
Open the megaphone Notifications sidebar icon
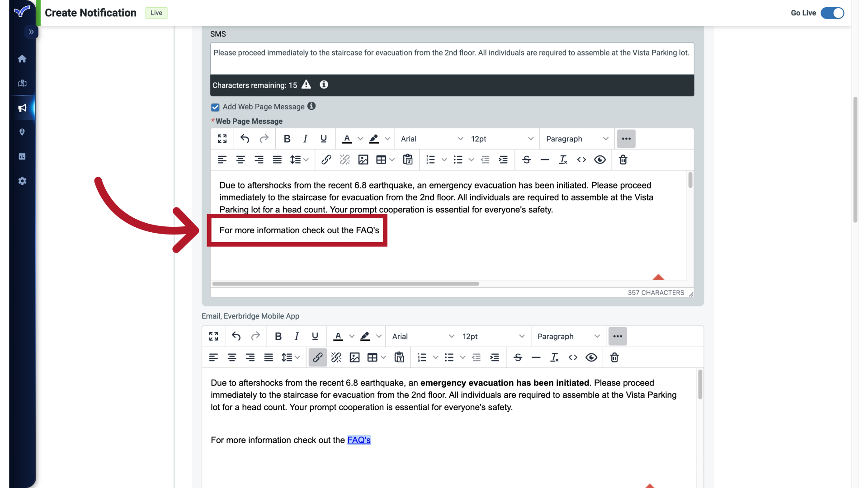tap(22, 108)
